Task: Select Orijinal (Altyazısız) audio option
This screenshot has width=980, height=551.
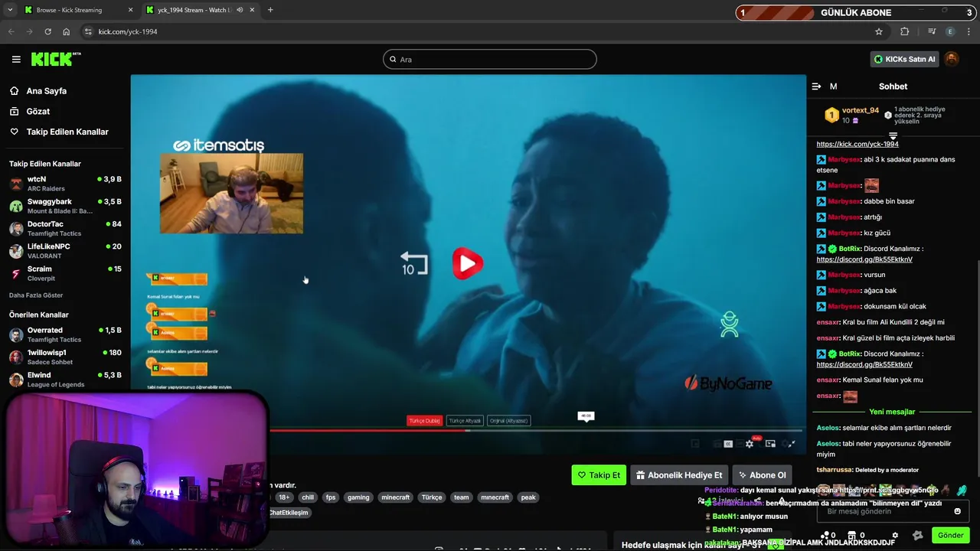Action: pyautogui.click(x=508, y=420)
